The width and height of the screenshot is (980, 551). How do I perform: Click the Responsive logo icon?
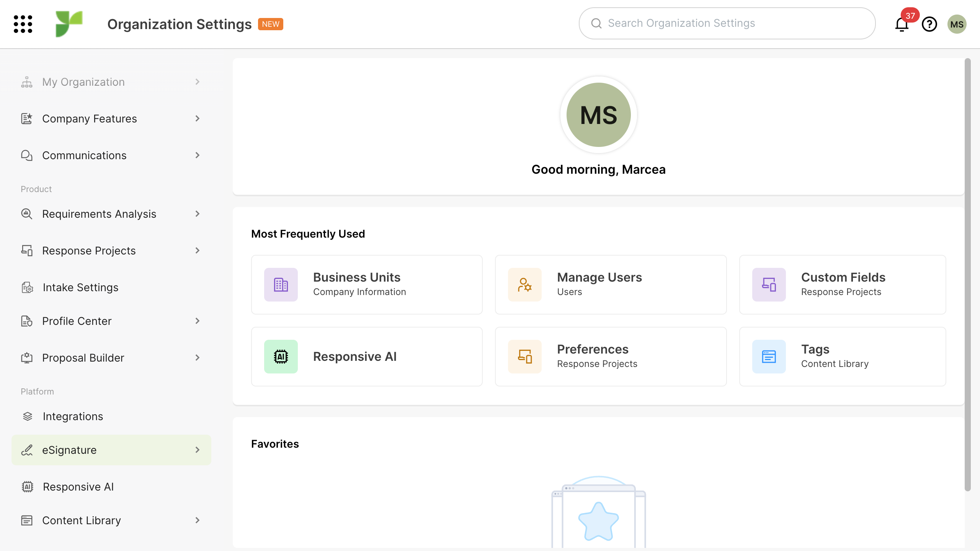[69, 24]
